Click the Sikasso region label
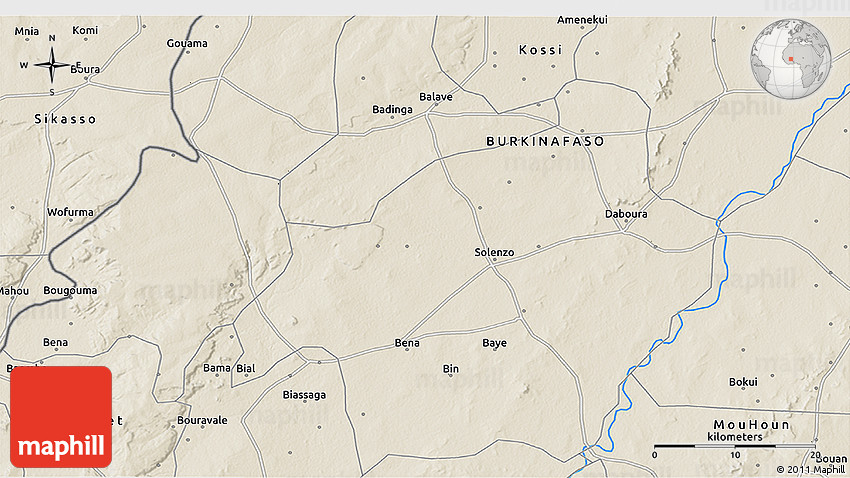 [65, 119]
